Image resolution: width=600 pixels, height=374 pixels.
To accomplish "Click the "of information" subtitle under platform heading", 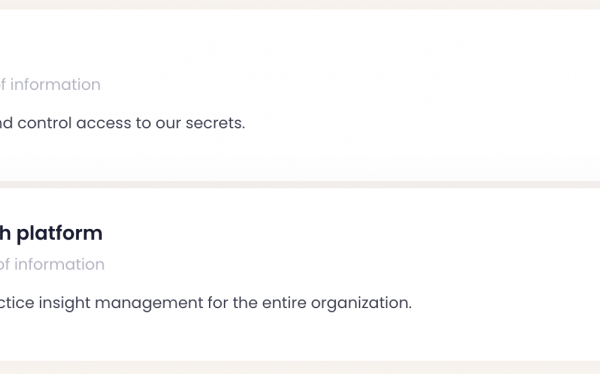I will pos(52,265).
